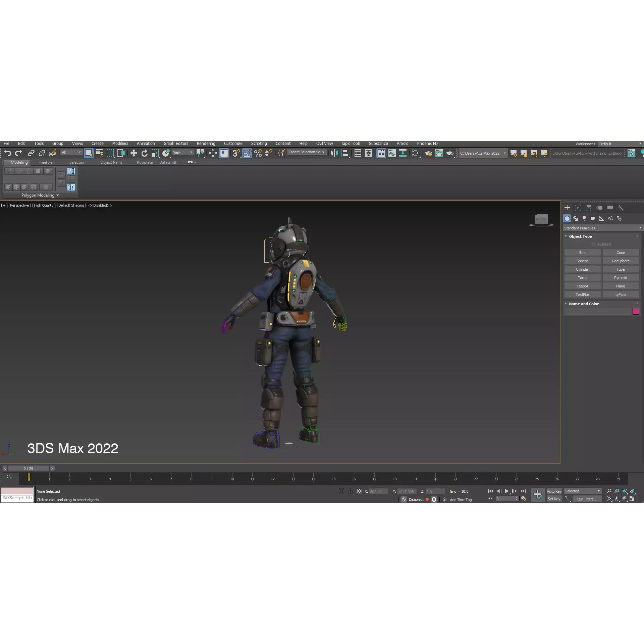The image size is (644, 644).
Task: Click the GeoSphere button
Action: [621, 261]
